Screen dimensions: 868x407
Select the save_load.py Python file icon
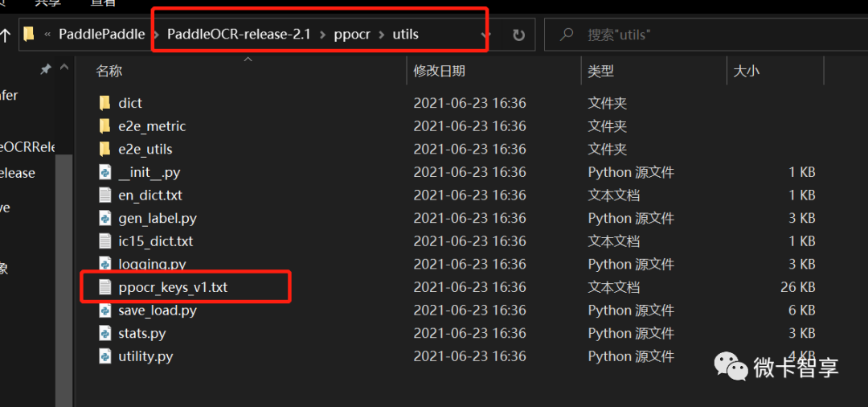tap(104, 310)
